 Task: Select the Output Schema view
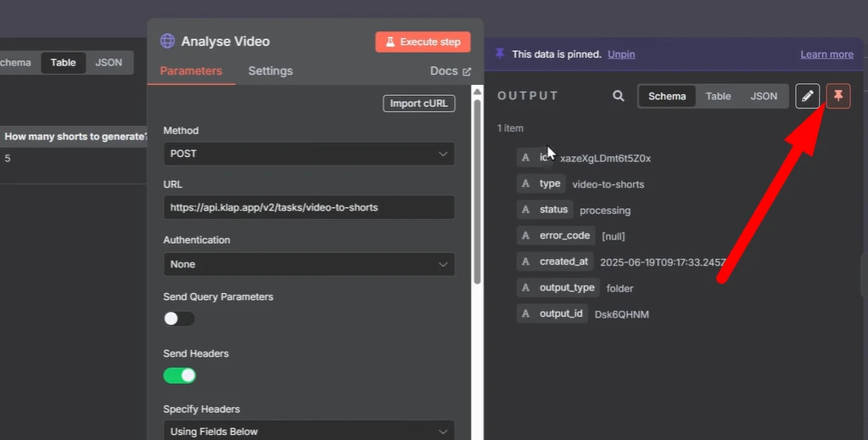click(667, 96)
